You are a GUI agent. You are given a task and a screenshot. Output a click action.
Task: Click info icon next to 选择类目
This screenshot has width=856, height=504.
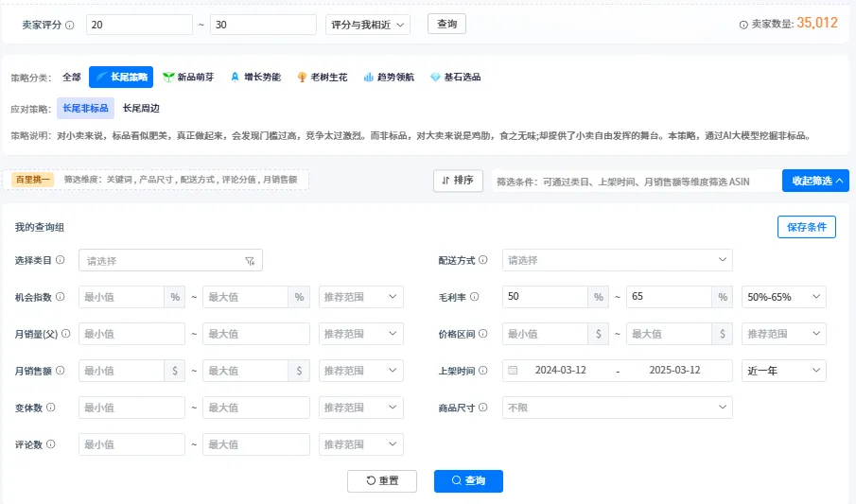click(60, 260)
